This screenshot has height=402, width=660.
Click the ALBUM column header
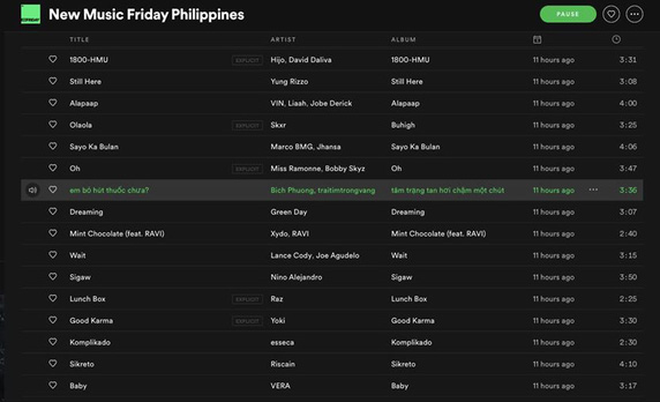403,40
